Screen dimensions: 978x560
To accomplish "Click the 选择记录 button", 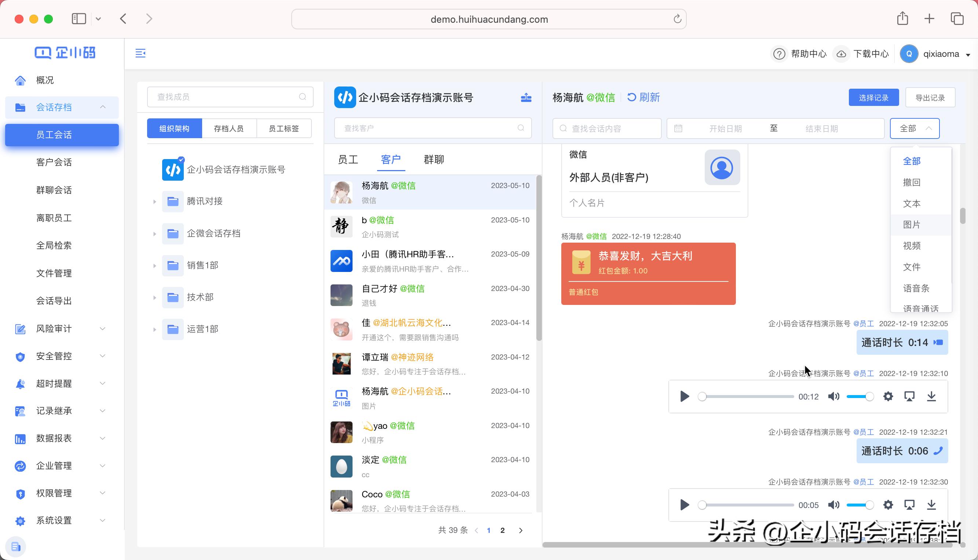I will (874, 97).
